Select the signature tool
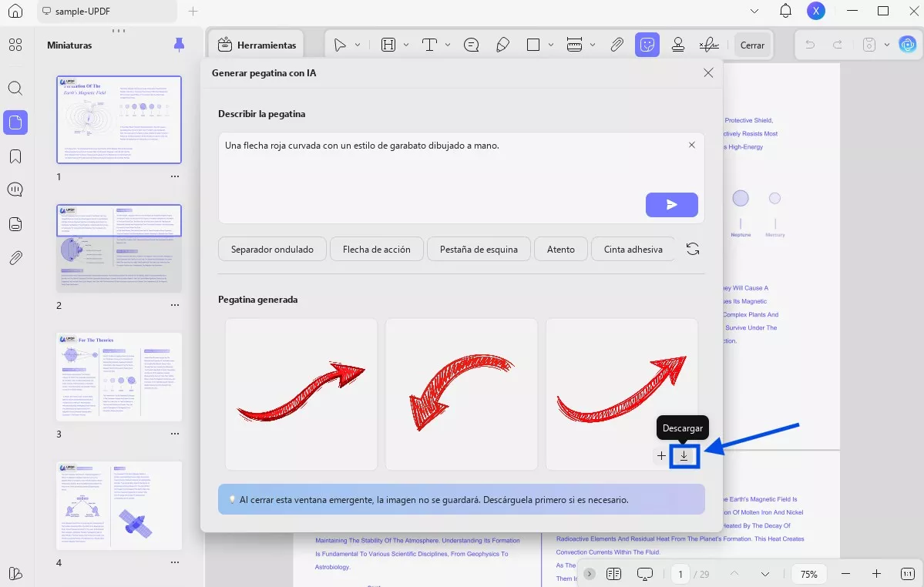The width and height of the screenshot is (924, 587). (x=709, y=45)
